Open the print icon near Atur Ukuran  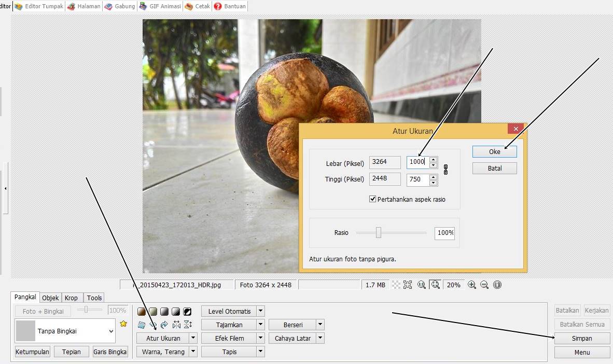[141, 324]
